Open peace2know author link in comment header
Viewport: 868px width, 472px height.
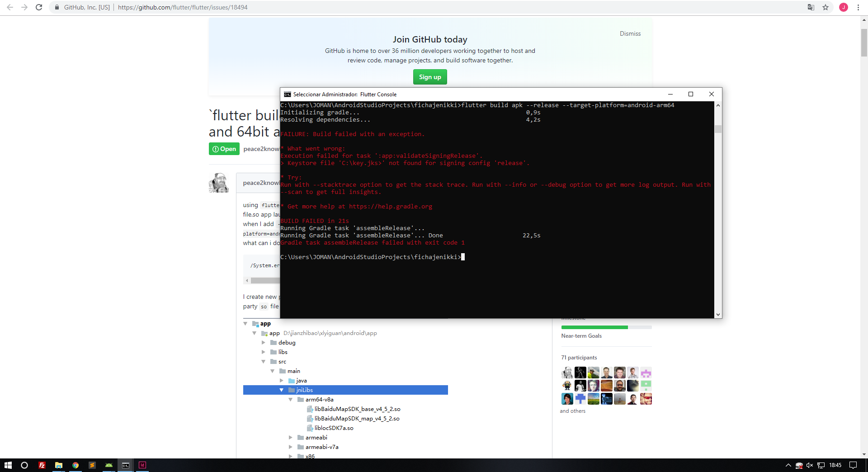[x=261, y=183]
